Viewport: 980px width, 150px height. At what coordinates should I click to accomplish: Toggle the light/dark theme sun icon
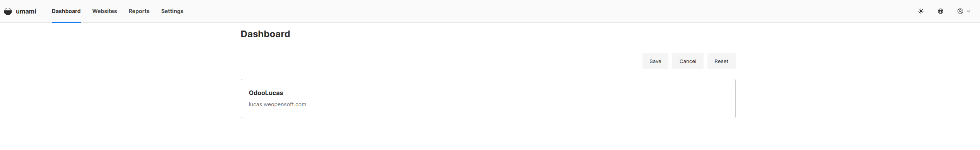tap(921, 11)
